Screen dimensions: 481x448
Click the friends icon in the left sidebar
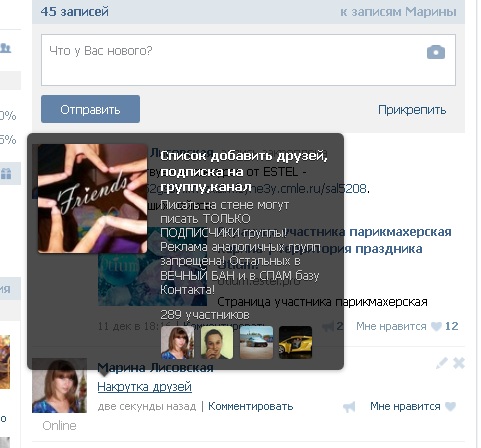pyautogui.click(x=6, y=48)
